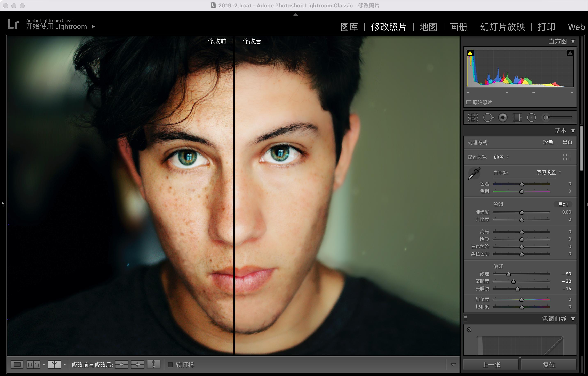The height and width of the screenshot is (376, 588).
Task: Open the 配置文件 颜色 dropdown
Action: click(x=501, y=157)
